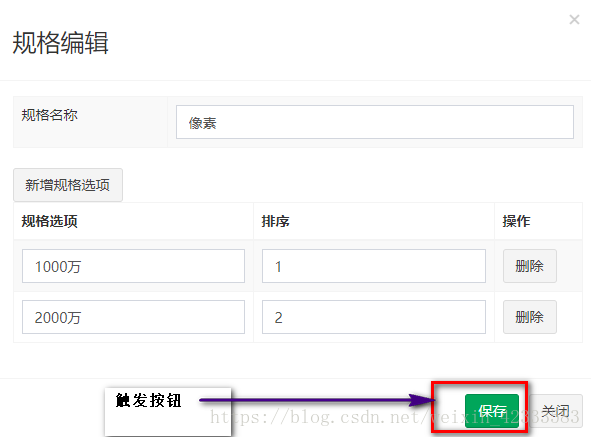Click the 规格名称 label
The width and height of the screenshot is (591, 437).
49,115
